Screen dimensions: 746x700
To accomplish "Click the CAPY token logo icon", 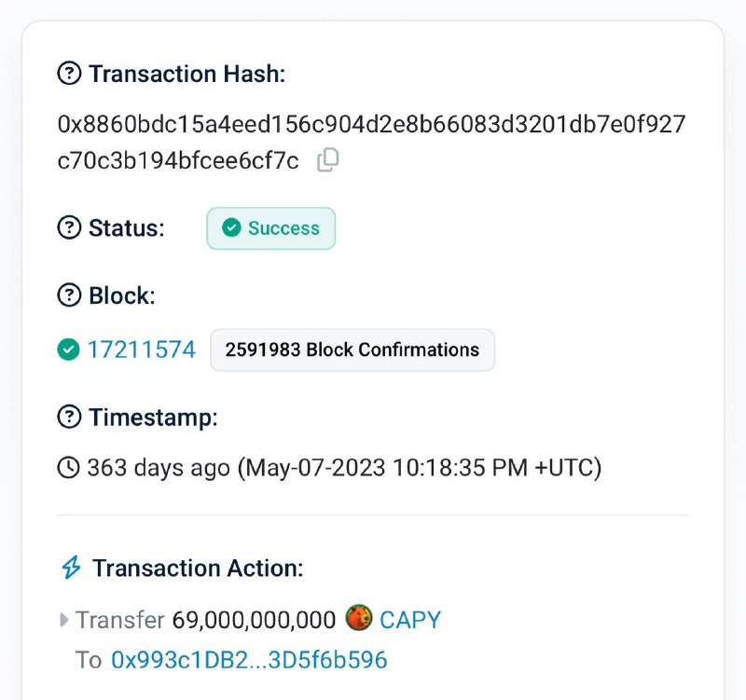I will point(359,618).
